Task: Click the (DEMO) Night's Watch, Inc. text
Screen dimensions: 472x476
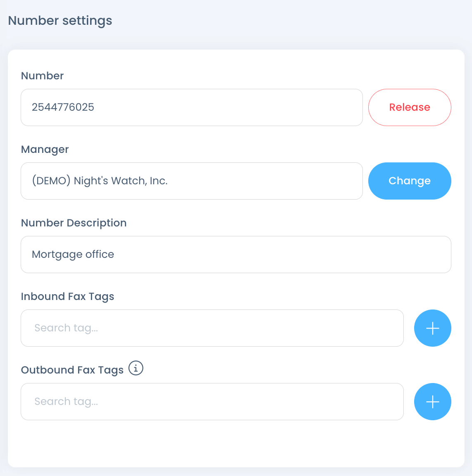Action: pyautogui.click(x=100, y=181)
